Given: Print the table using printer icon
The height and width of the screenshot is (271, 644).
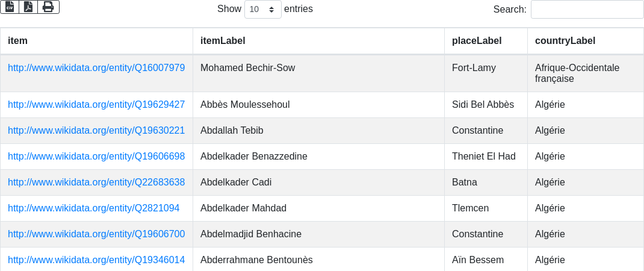Looking at the screenshot, I should pyautogui.click(x=49, y=7).
